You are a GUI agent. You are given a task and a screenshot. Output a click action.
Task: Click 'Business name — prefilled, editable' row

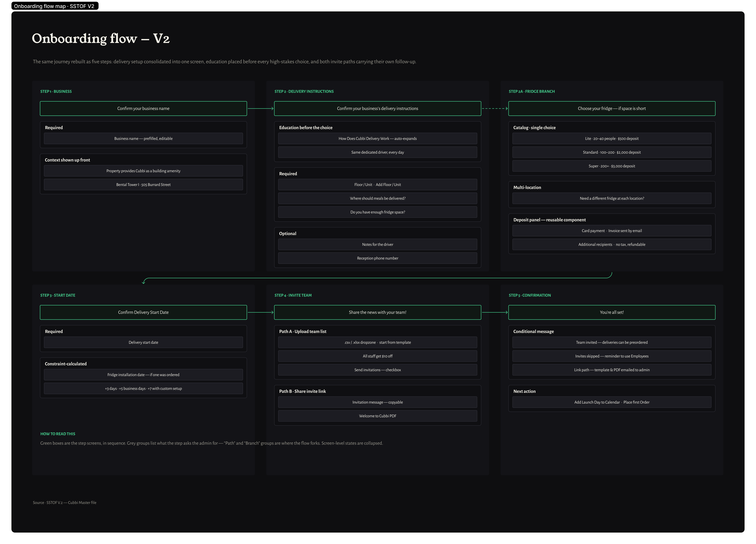tap(143, 139)
